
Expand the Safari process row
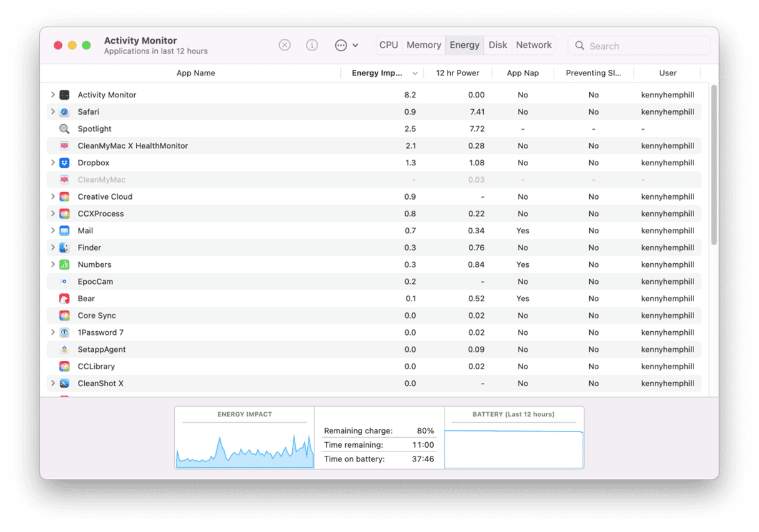[52, 112]
